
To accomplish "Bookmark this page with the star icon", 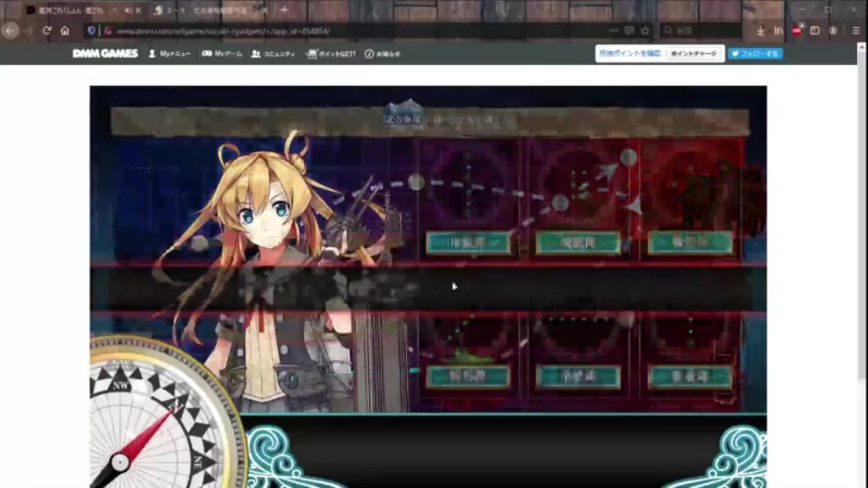I will (646, 31).
